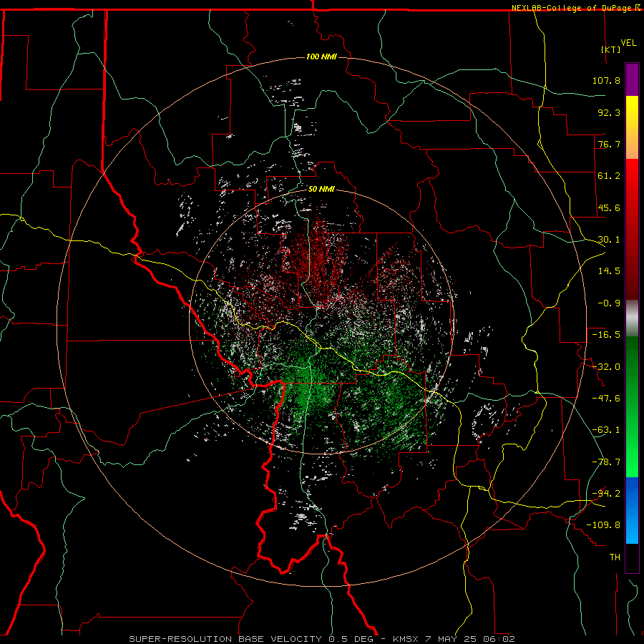Image resolution: width=644 pixels, height=644 pixels.
Task: Click the yellow-orange segment of color bar
Action: (632, 127)
